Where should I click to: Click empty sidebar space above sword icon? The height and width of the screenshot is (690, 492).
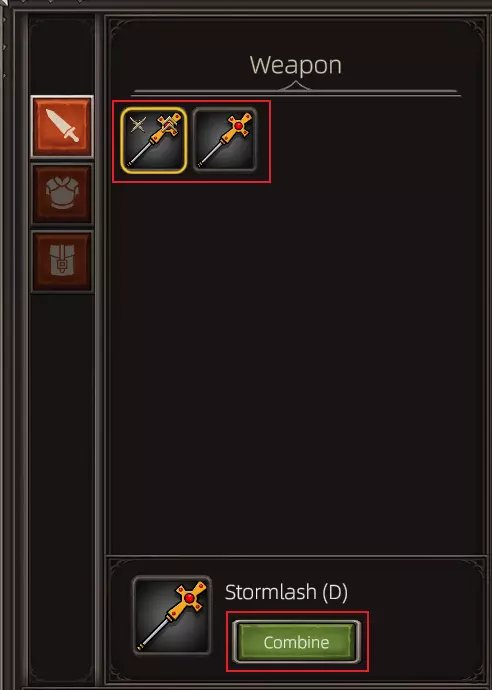[x=62, y=57]
